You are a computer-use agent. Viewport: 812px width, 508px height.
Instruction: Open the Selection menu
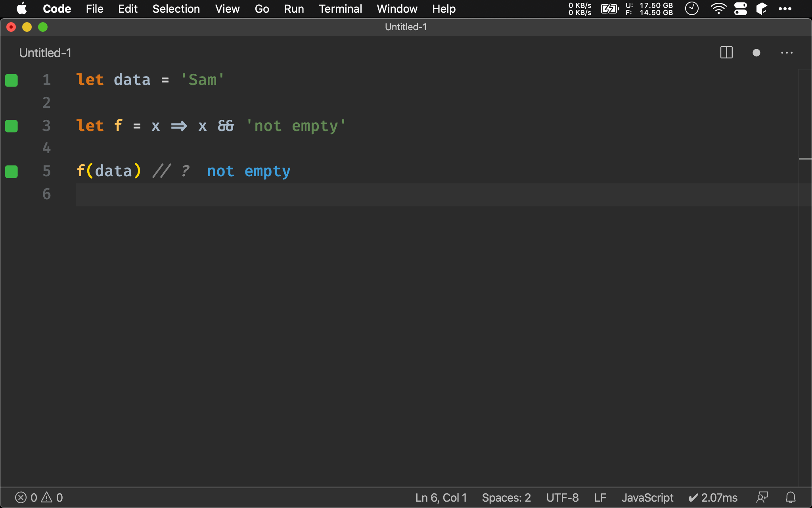176,8
